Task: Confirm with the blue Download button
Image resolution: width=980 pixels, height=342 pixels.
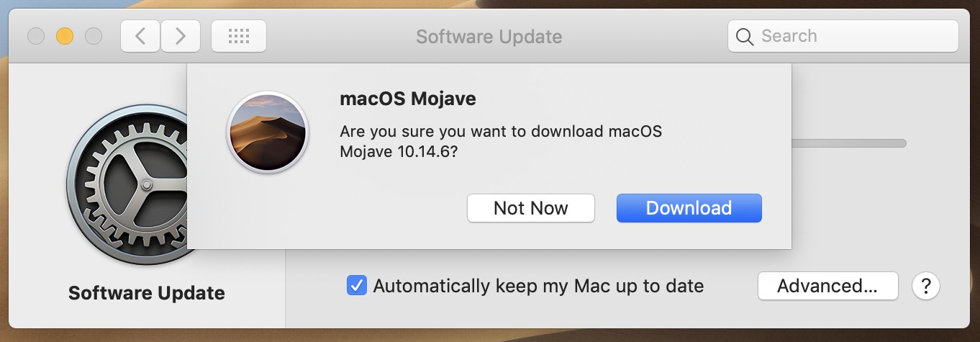Action: (x=689, y=208)
